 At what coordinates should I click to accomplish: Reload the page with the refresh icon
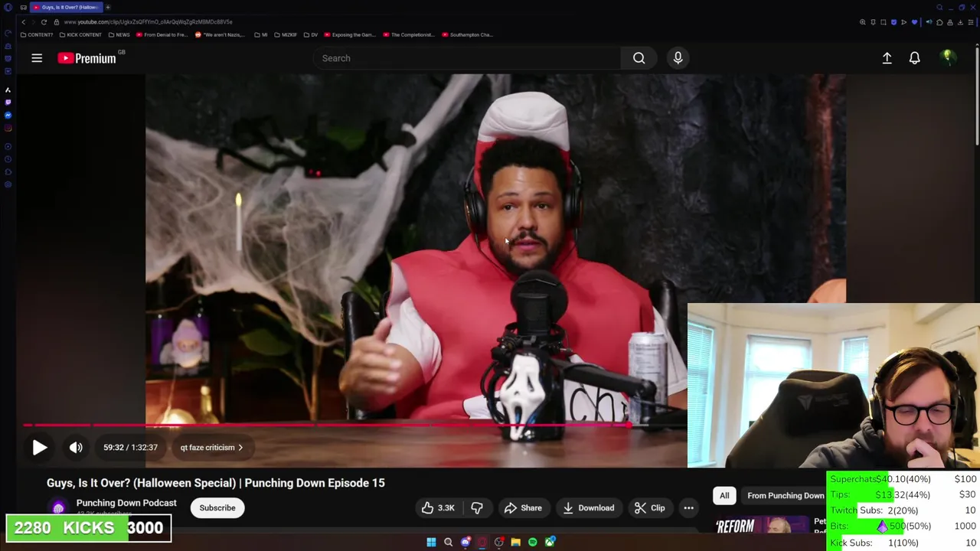coord(44,22)
